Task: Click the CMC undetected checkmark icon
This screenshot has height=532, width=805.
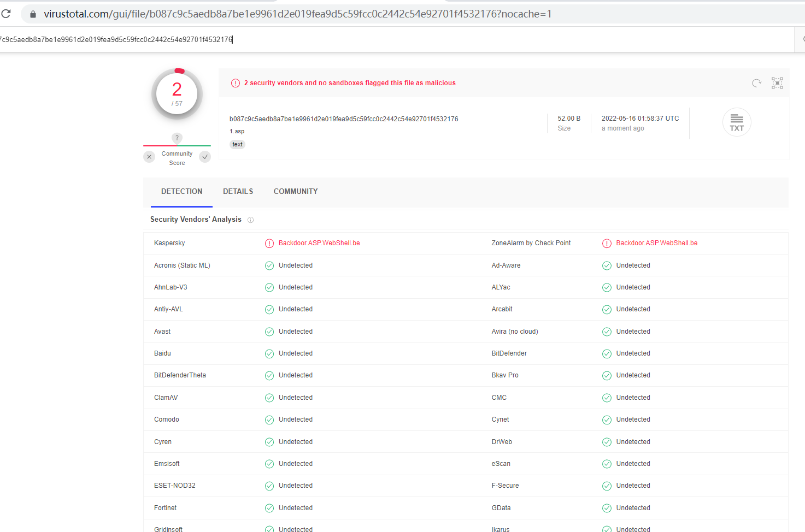Action: tap(607, 398)
